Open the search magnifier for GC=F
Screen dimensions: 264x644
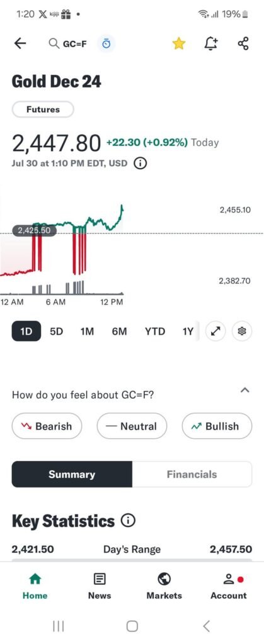[54, 43]
